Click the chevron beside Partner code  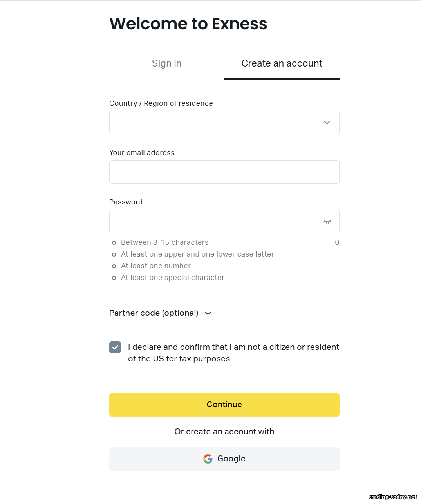click(208, 313)
